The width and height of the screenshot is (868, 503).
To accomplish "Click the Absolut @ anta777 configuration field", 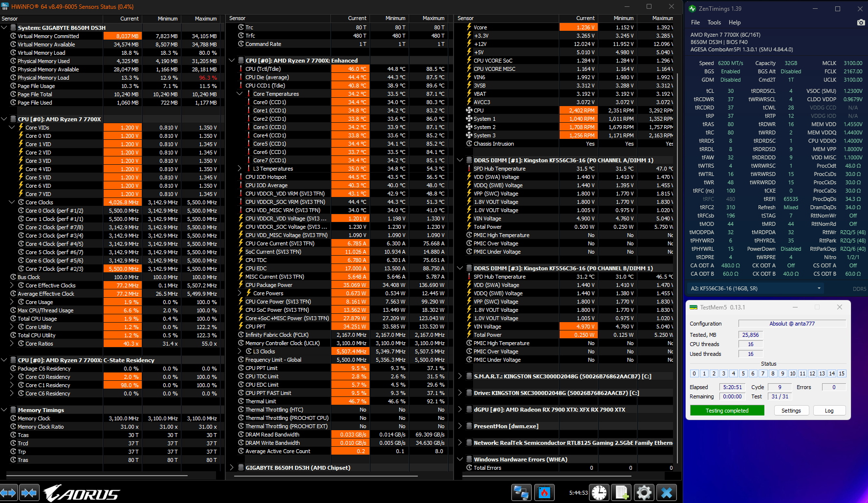I will [792, 324].
